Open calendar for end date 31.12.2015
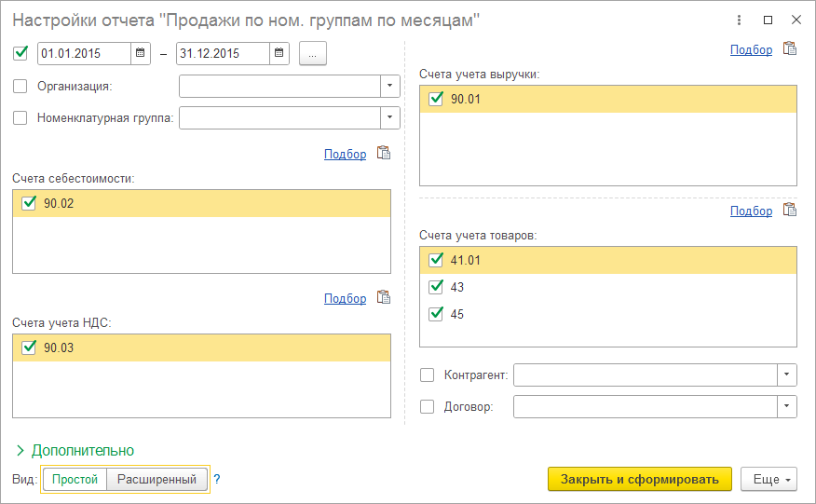The image size is (816, 504). [279, 54]
